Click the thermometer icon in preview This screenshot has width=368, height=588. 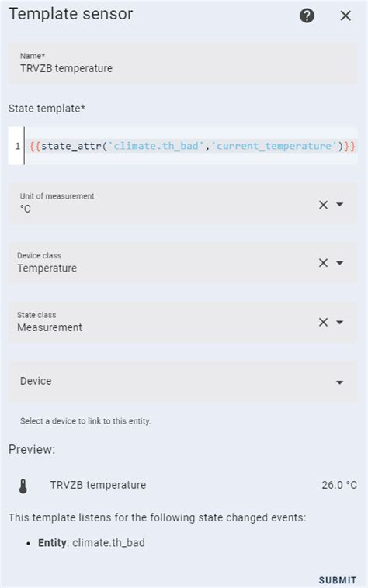(x=23, y=486)
